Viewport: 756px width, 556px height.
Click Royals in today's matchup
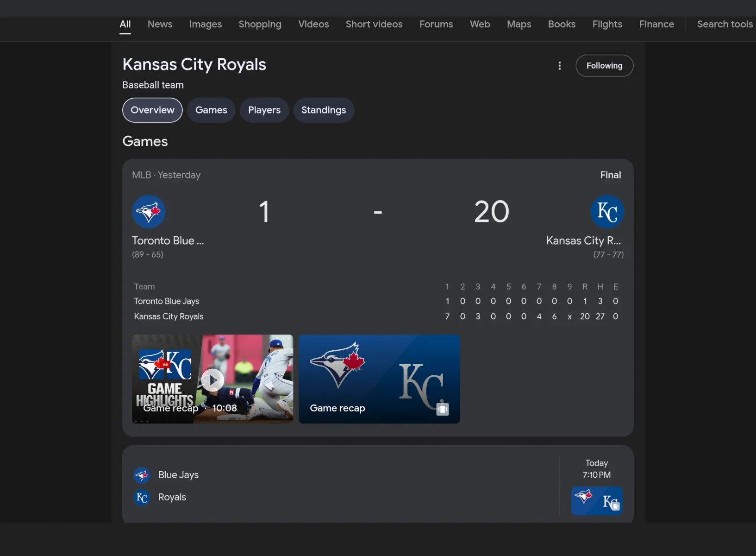[x=172, y=498]
